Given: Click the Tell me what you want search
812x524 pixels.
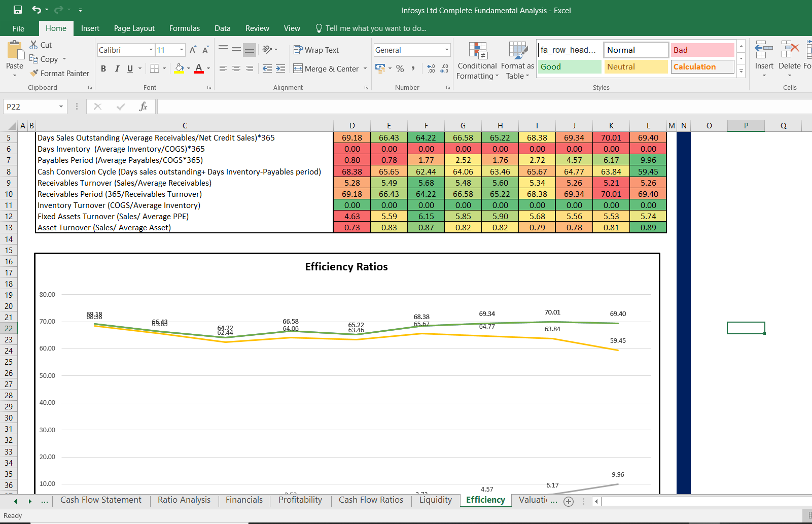Looking at the screenshot, I should pyautogui.click(x=371, y=28).
